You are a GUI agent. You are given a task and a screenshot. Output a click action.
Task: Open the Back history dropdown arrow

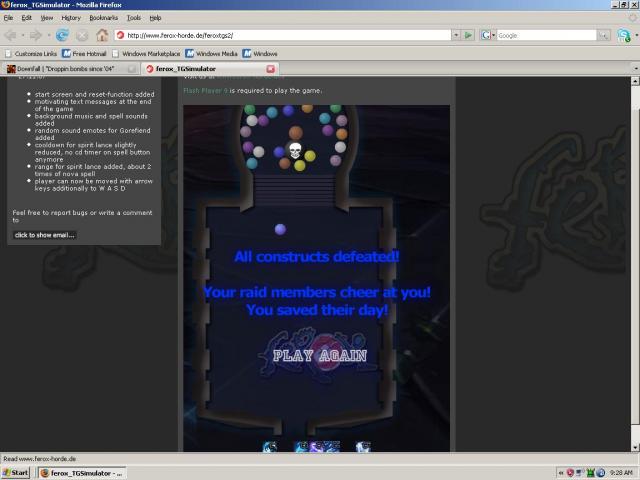click(22, 36)
